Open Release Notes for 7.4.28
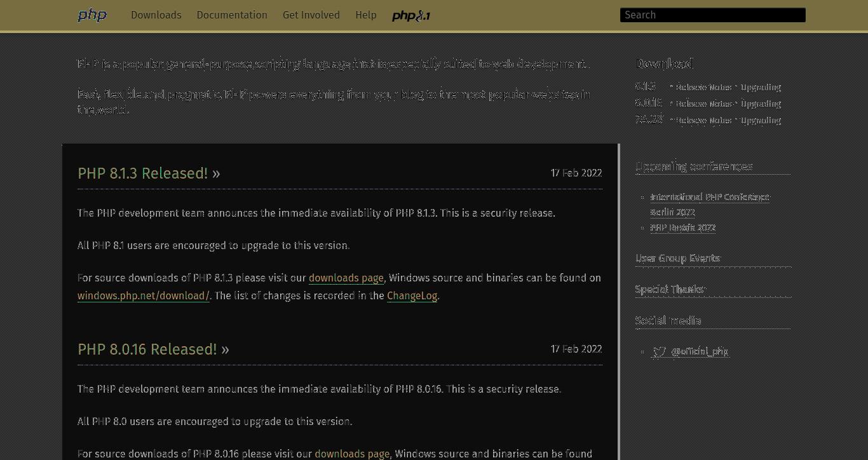This screenshot has height=460, width=868. (x=703, y=120)
